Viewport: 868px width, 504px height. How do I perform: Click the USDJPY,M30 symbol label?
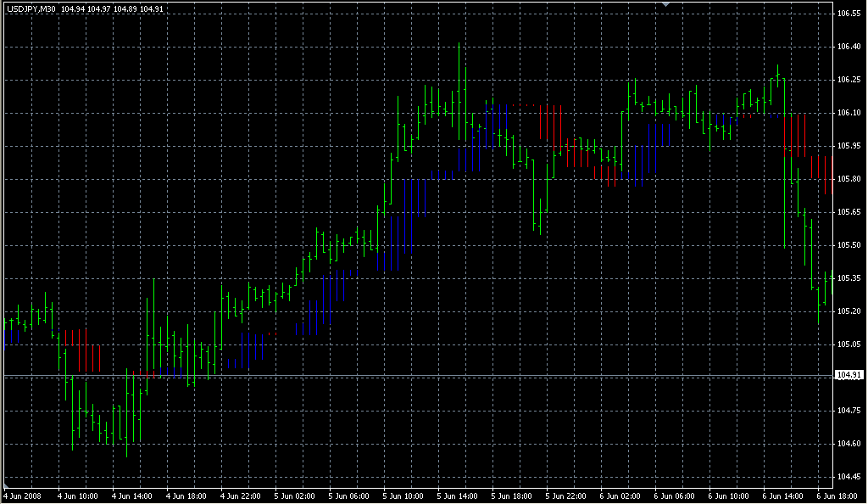click(x=31, y=9)
